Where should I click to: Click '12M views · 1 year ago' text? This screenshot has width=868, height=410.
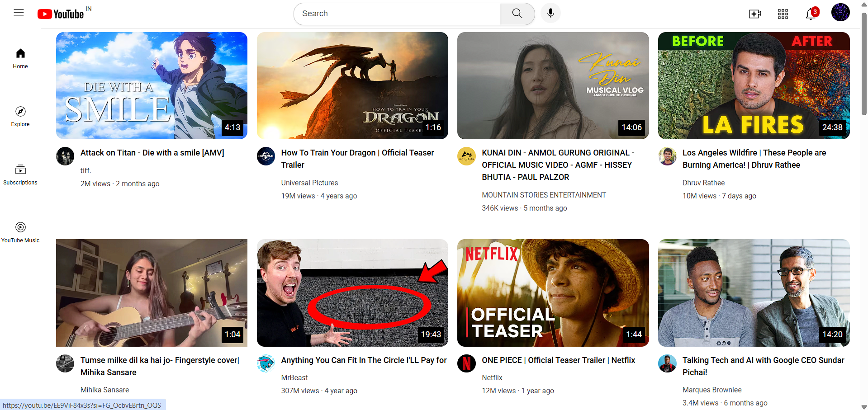tap(518, 391)
